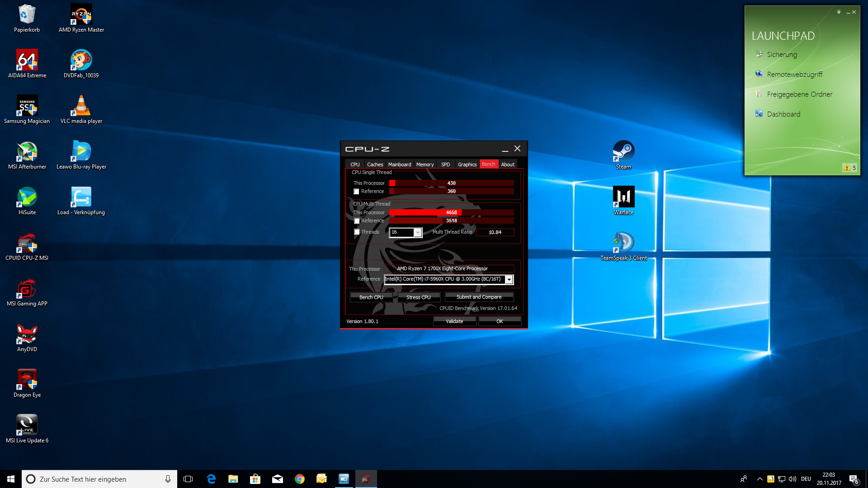
Task: Click the Bench CPU button
Action: [371, 297]
